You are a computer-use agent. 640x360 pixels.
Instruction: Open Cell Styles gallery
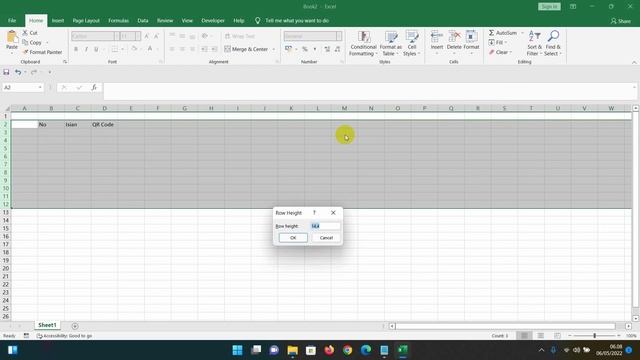411,43
